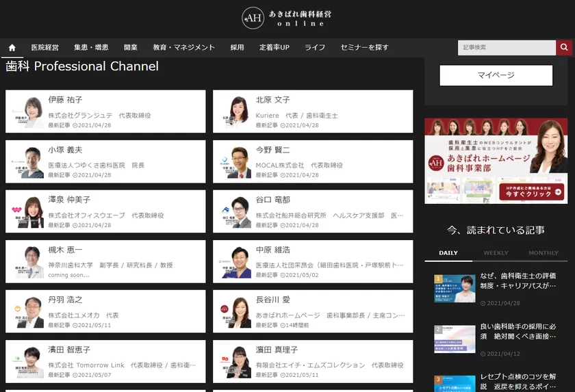Switch to the WEEKLY ranking tab

pyautogui.click(x=496, y=253)
